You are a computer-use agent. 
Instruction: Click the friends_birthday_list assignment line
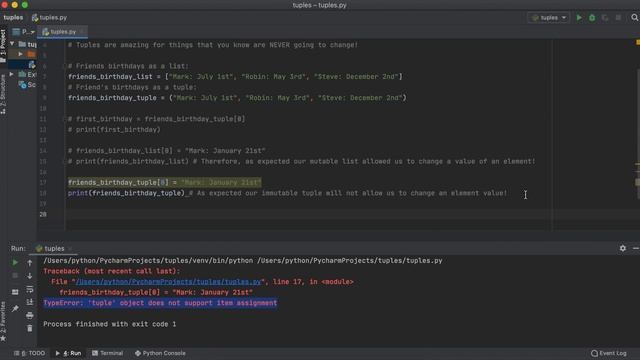coord(235,76)
